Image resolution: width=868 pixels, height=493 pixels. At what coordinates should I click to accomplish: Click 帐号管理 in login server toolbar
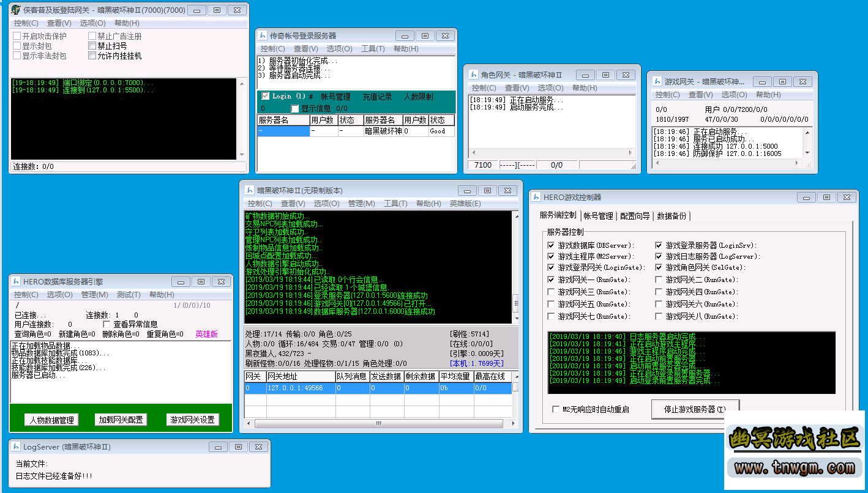[x=336, y=97]
